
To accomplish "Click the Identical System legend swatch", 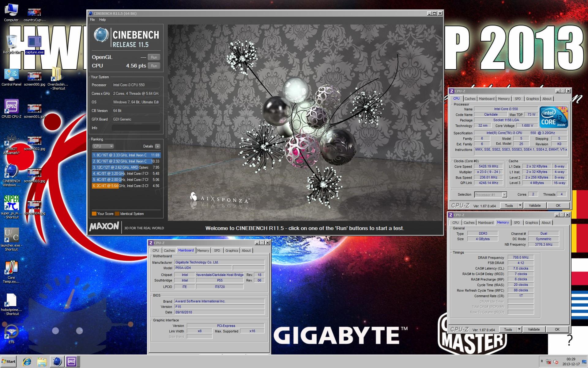I will click(x=117, y=214).
